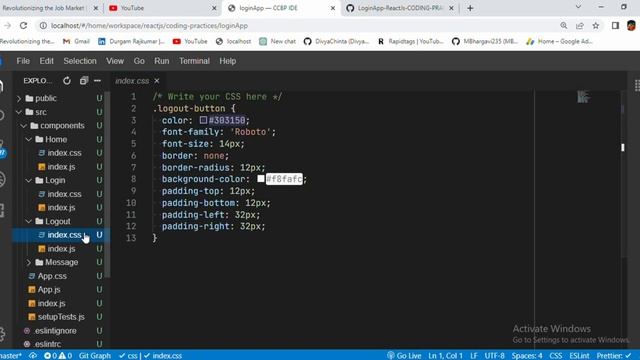
Task: Open the Selection menu
Action: click(80, 61)
